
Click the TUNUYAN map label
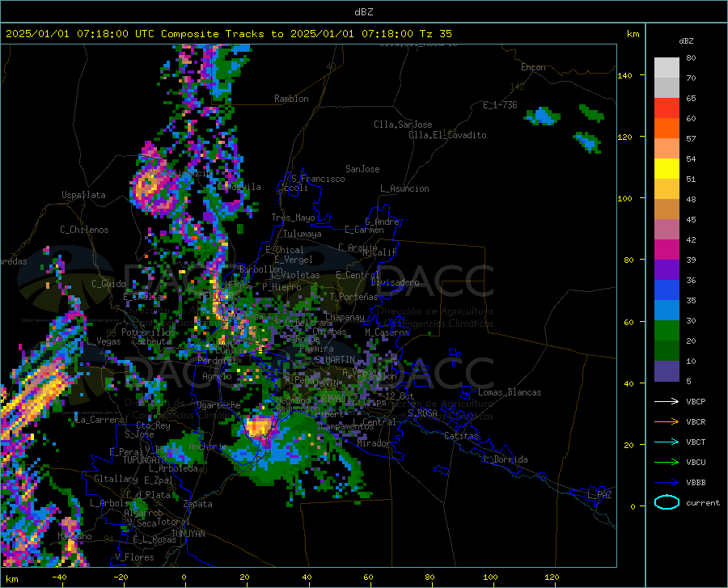(x=188, y=534)
